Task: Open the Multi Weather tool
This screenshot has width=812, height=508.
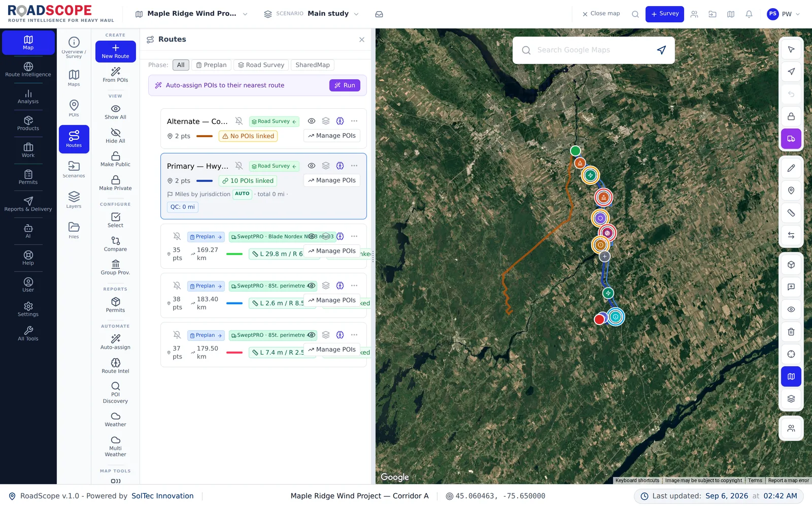Action: [x=115, y=447]
